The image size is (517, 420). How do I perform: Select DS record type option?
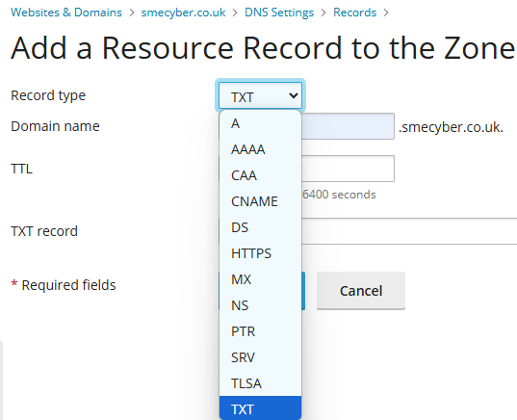pyautogui.click(x=260, y=227)
